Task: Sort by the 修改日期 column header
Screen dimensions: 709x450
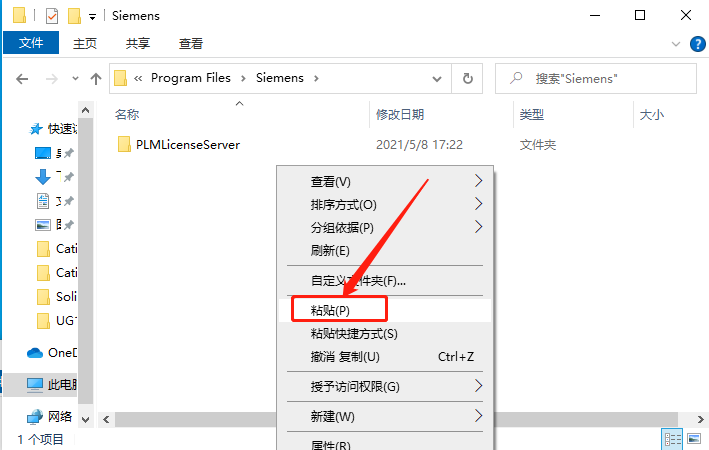Action: (x=400, y=114)
